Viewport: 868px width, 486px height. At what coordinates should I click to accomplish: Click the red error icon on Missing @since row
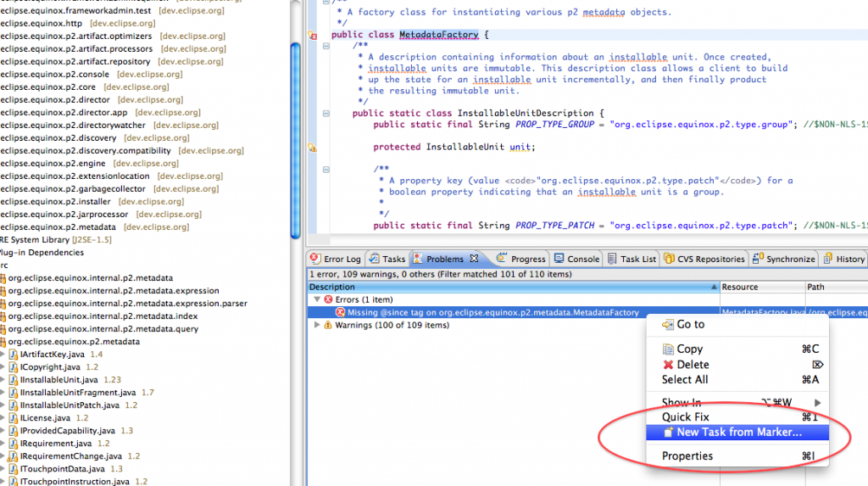point(341,312)
